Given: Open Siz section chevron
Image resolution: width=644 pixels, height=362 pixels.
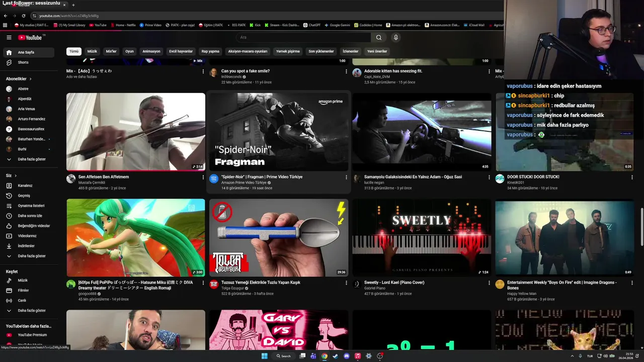Looking at the screenshot, I should [16, 175].
